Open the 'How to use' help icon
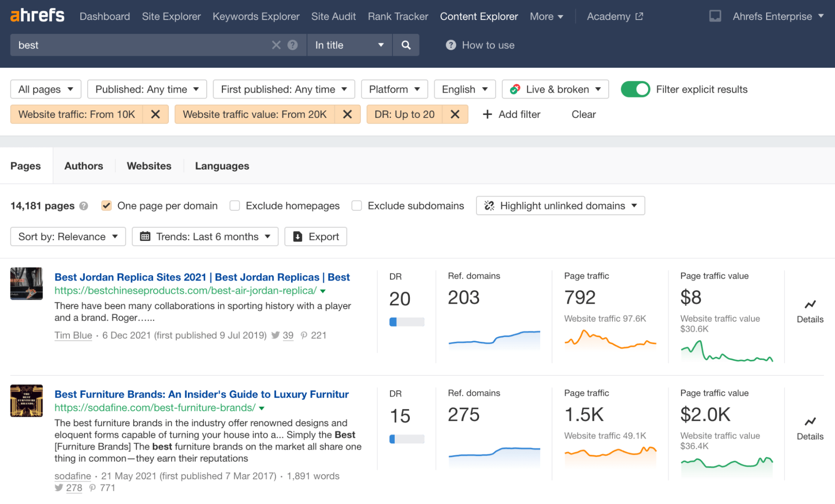This screenshot has width=835, height=504. [451, 45]
